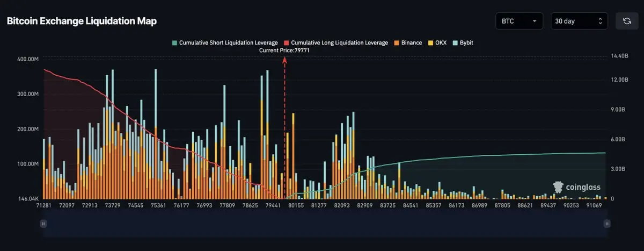
Task: Click the 86989 price axis label
Action: [x=480, y=206]
